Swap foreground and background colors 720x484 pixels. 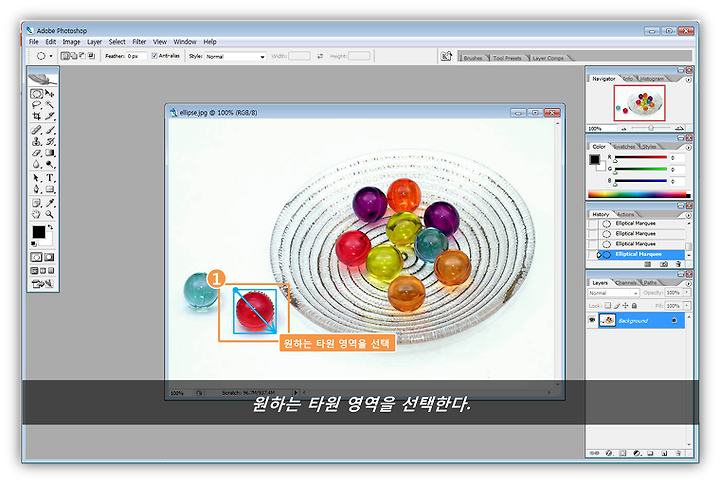point(51,227)
